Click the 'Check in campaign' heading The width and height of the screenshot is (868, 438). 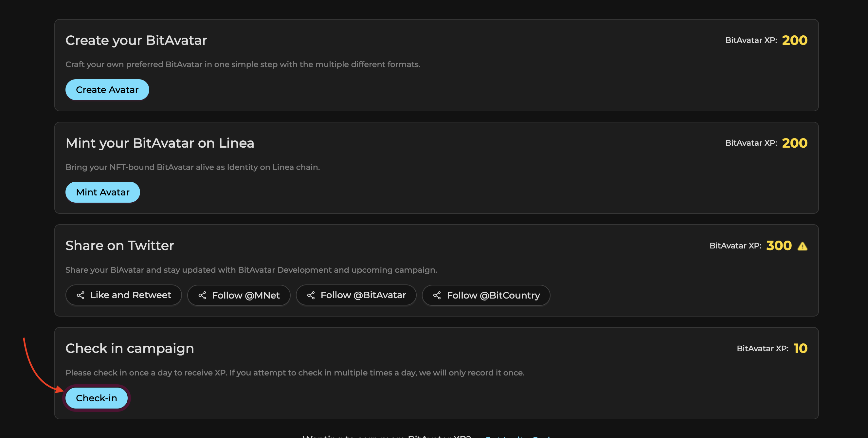click(x=130, y=348)
